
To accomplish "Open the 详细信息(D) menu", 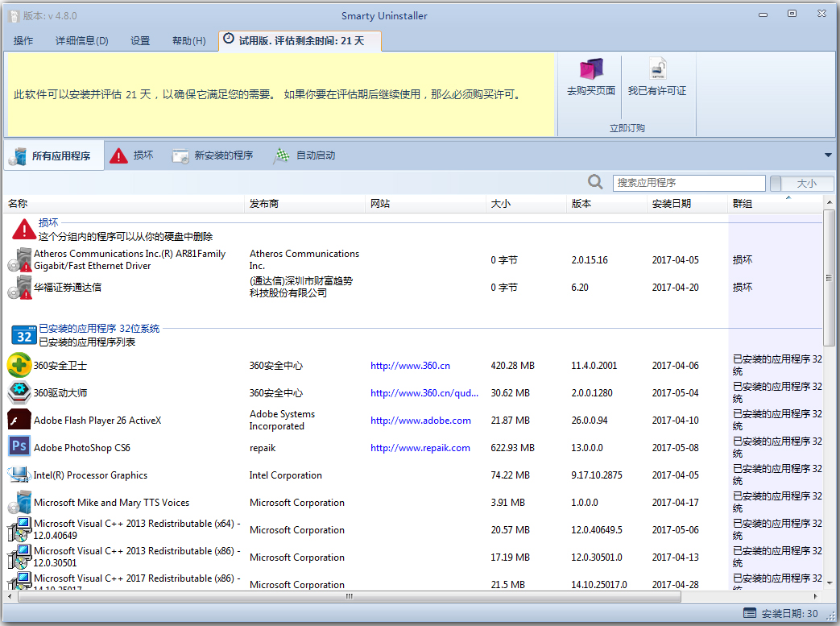I will 81,41.
